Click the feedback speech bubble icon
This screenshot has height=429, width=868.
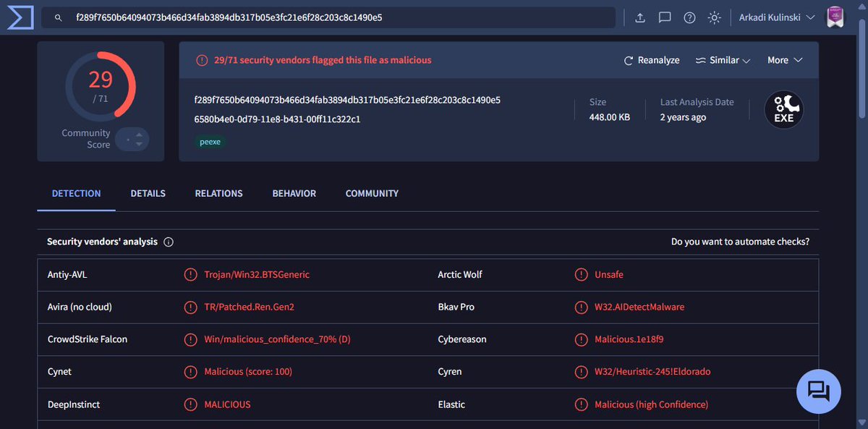coord(665,17)
